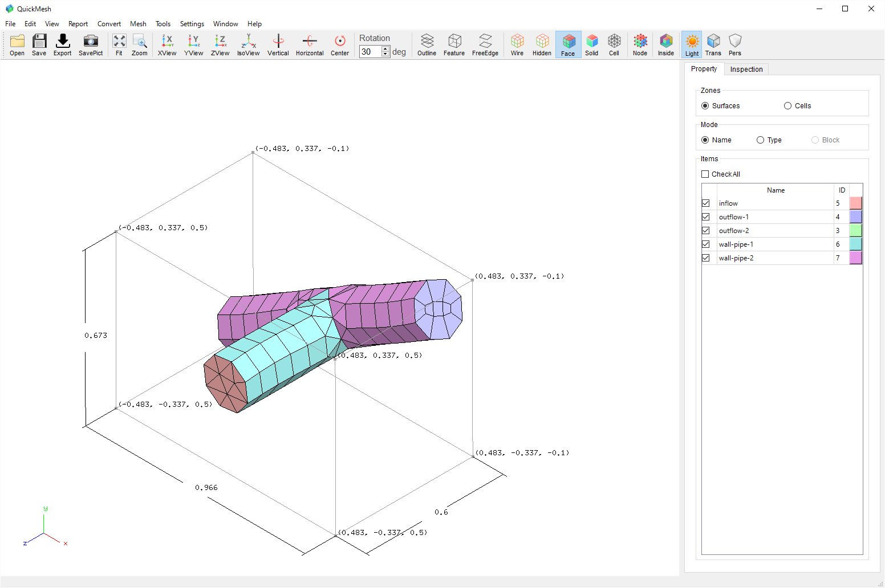885x588 pixels.
Task: Open the View menu
Action: tap(52, 24)
